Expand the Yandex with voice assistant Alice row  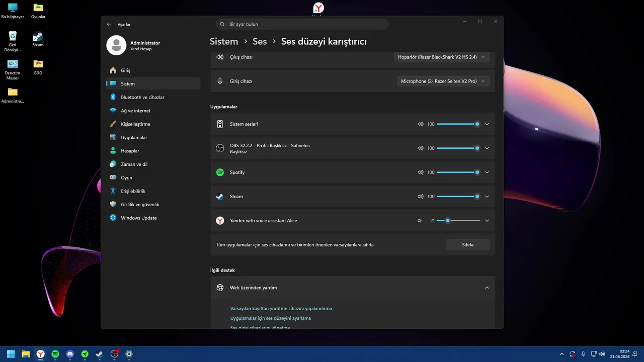click(x=487, y=221)
